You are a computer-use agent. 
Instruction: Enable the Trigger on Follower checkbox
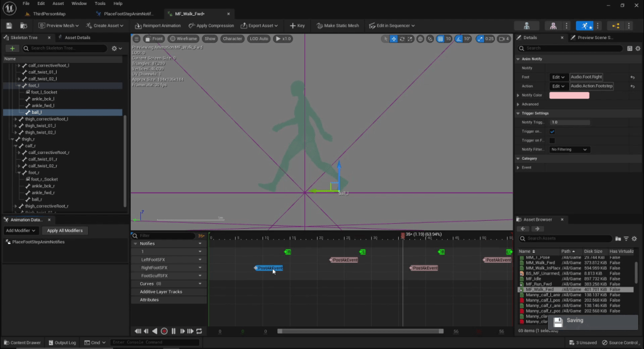tap(552, 140)
